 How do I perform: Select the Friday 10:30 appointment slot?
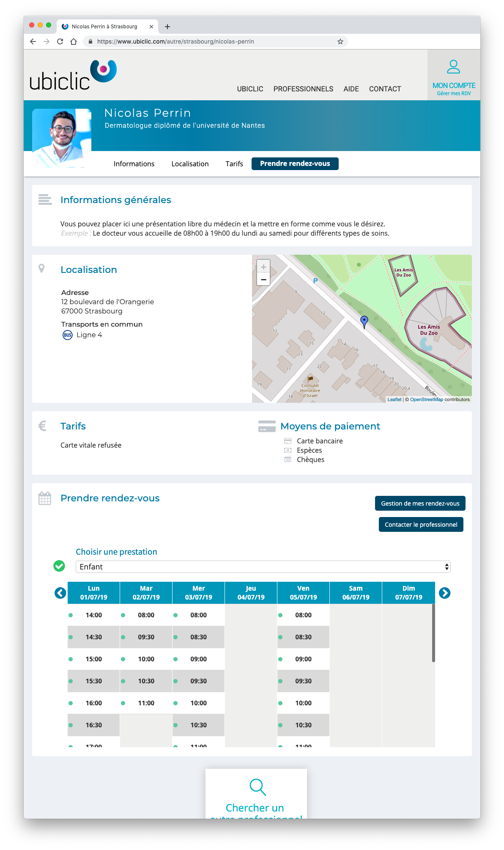tap(304, 725)
